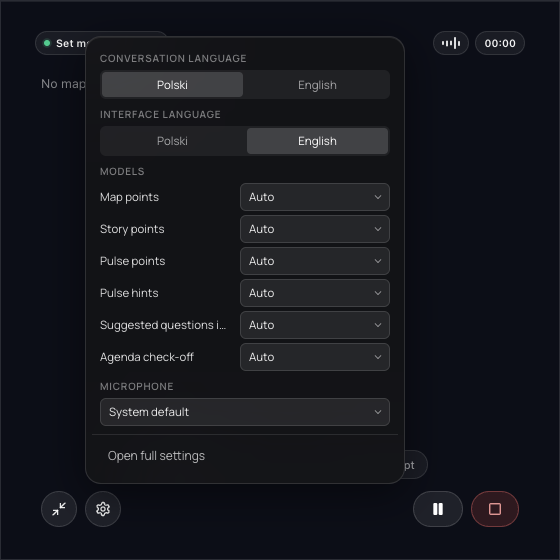This screenshot has height=560, width=560.
Task: Stop recording with red square button
Action: (x=495, y=509)
